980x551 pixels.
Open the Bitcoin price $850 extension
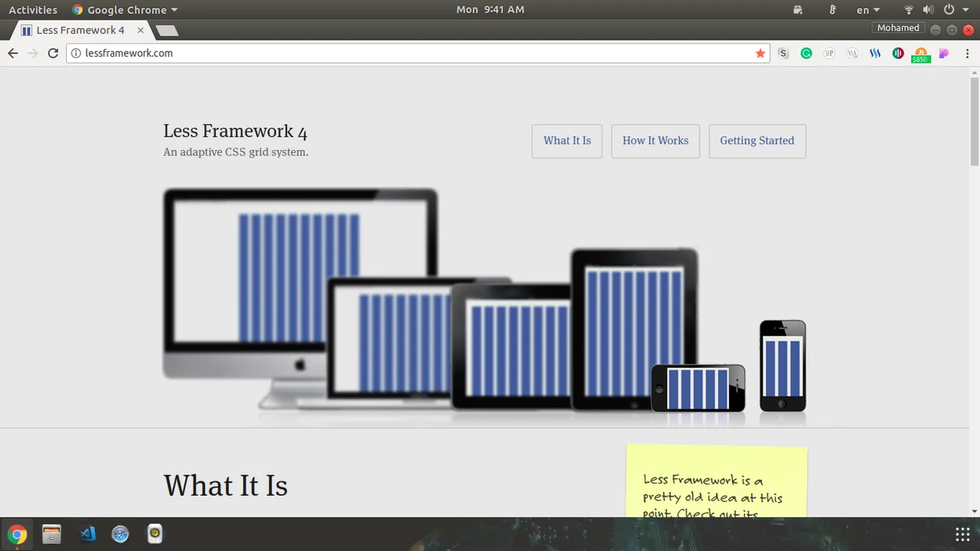[921, 54]
